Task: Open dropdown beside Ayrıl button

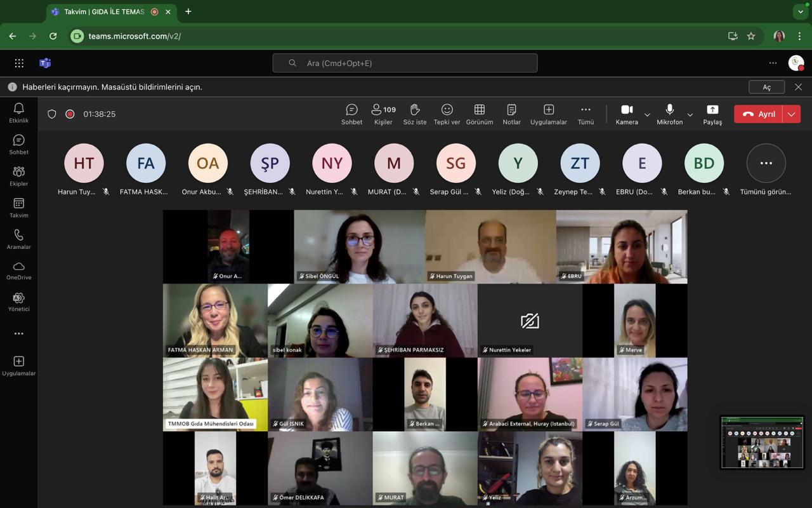Action: point(791,114)
